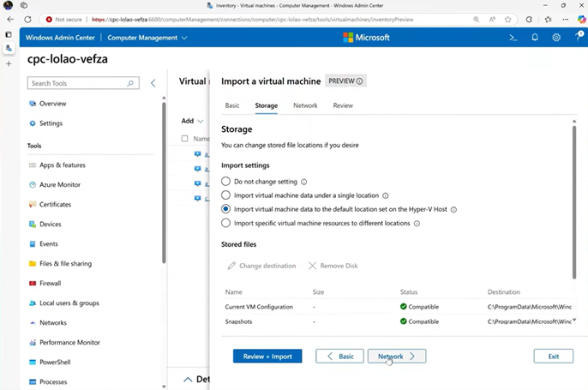Open Firewall icon
The image size is (588, 390).
point(33,283)
